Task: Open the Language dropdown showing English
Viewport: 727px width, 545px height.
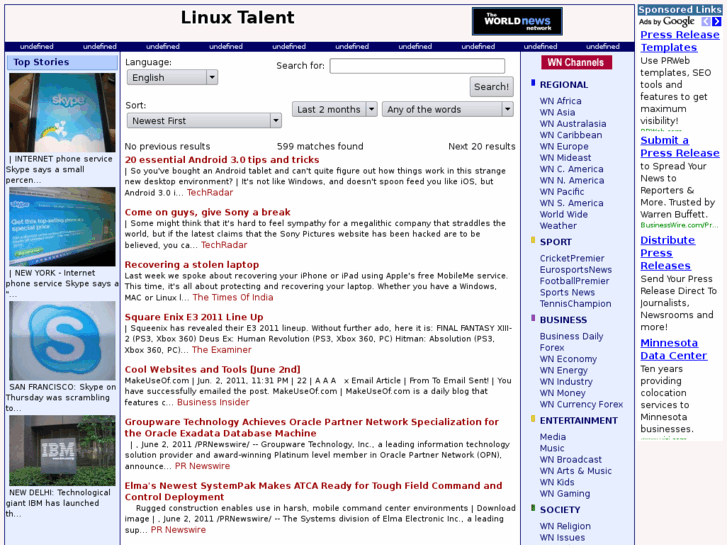Action: (172, 77)
